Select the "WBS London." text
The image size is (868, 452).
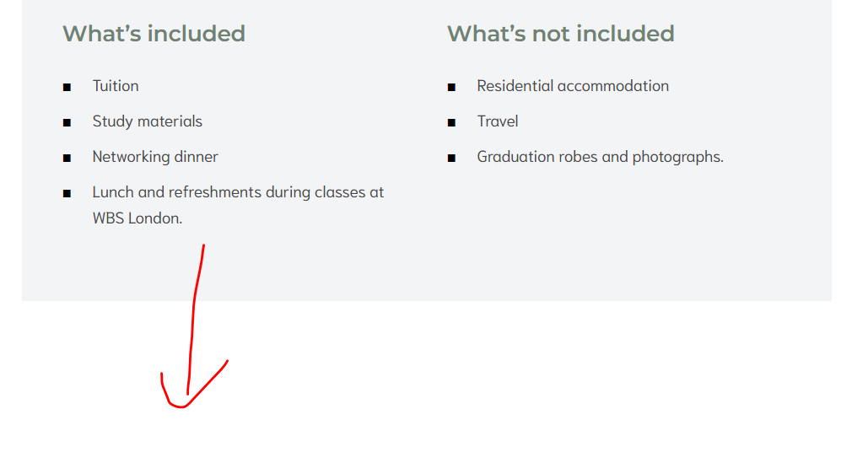coord(137,218)
